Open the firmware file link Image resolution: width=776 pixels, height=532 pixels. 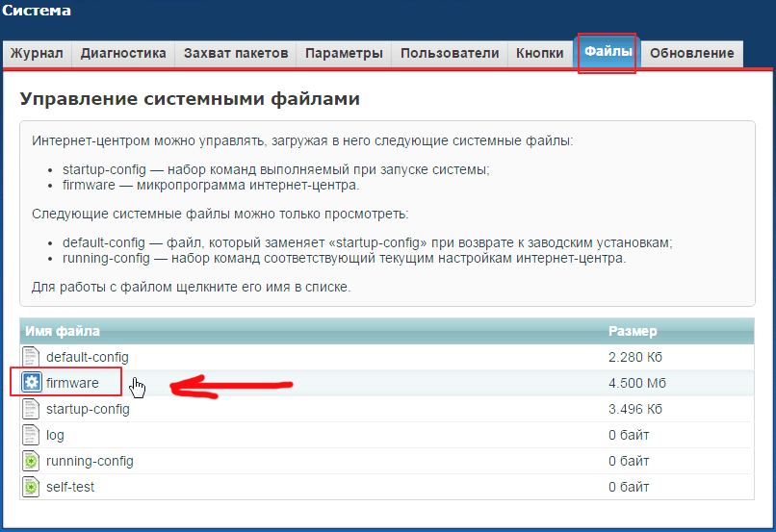[72, 383]
